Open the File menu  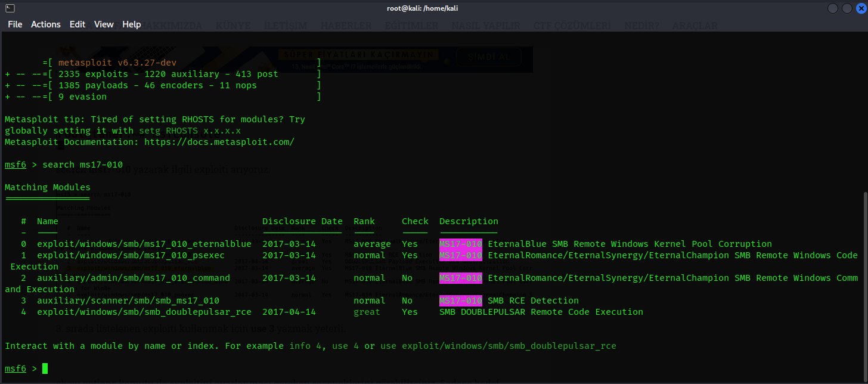tap(15, 24)
